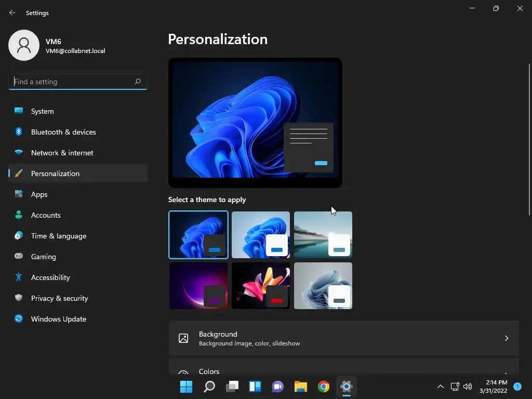Click the vertical scrollbar of the settings page
The height and width of the screenshot is (399, 532).
[x=529, y=139]
